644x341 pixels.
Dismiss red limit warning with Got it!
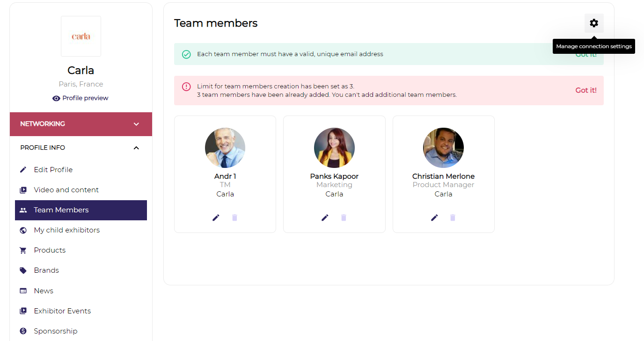pos(585,90)
